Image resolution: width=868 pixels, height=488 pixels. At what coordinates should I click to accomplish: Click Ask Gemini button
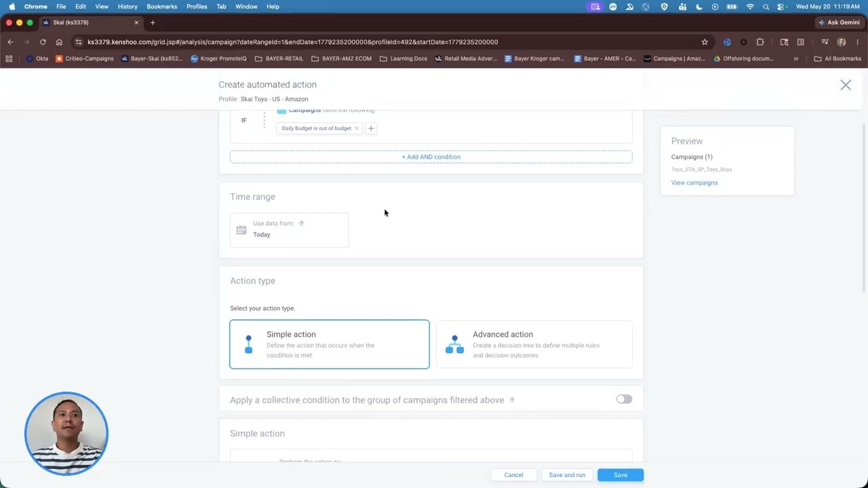(839, 22)
